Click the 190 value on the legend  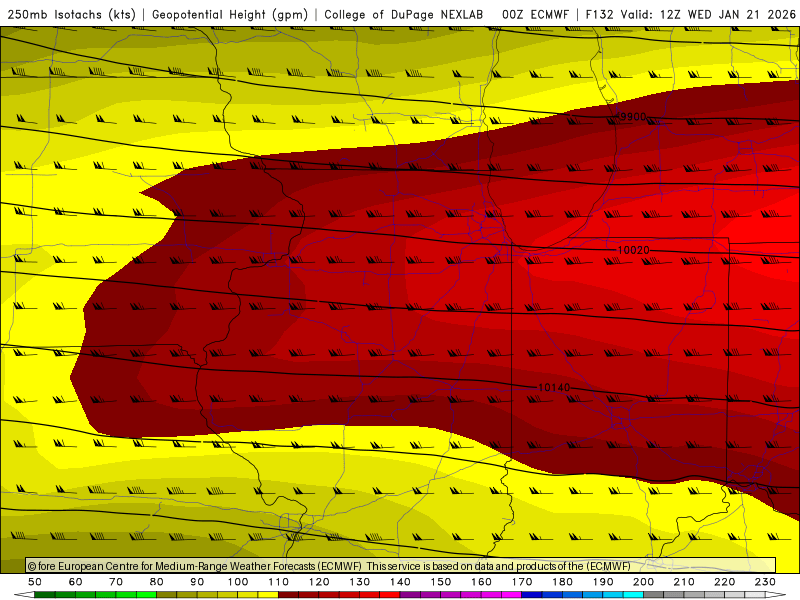click(603, 582)
